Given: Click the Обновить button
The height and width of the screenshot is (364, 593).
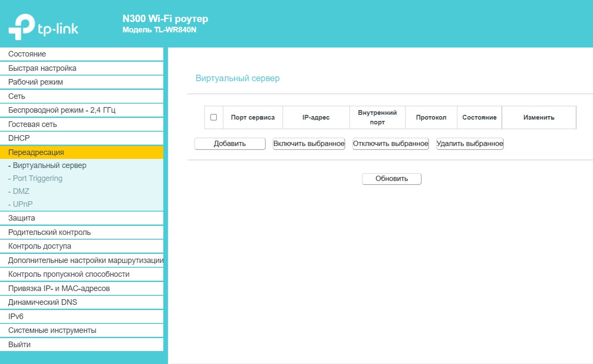Looking at the screenshot, I should coord(391,179).
